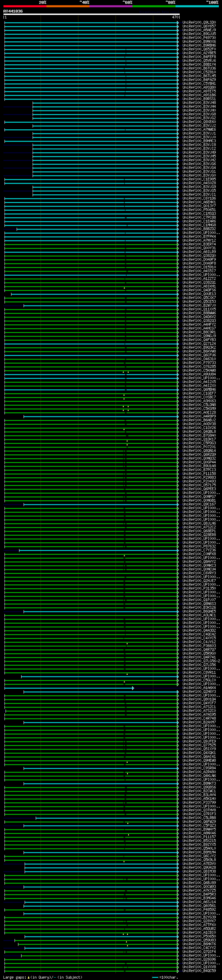Open hit UniRef100_Q8AVY2

click(x=199, y=562)
